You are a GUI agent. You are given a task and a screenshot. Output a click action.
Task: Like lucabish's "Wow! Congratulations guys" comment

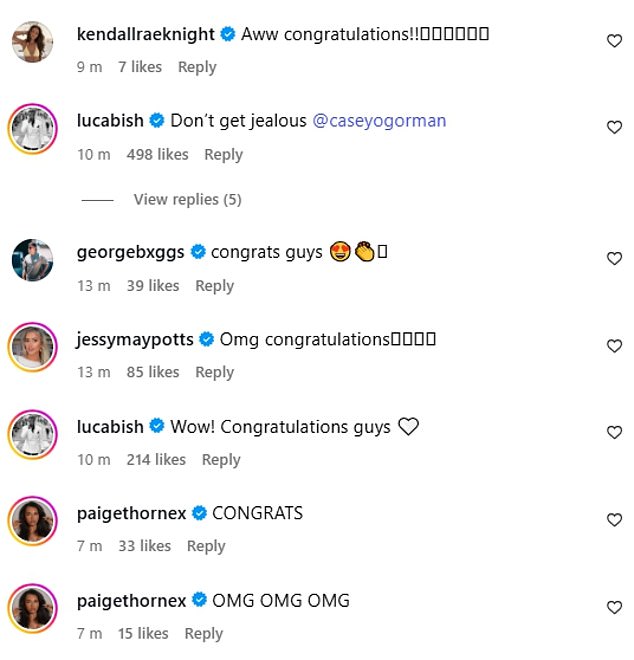pos(614,433)
